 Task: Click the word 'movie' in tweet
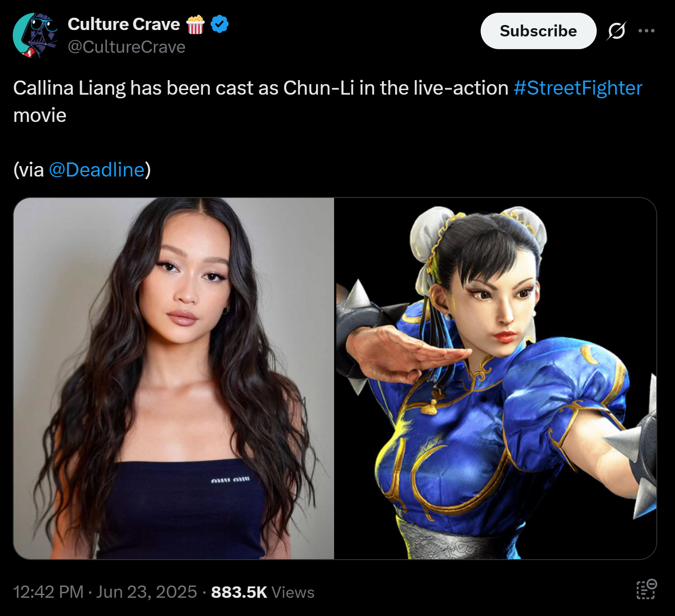[x=40, y=116]
